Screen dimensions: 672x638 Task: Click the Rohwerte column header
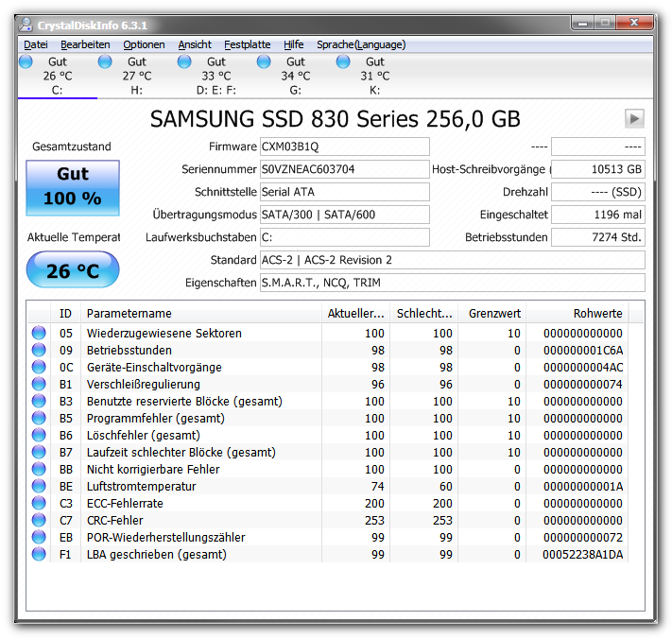(577, 314)
